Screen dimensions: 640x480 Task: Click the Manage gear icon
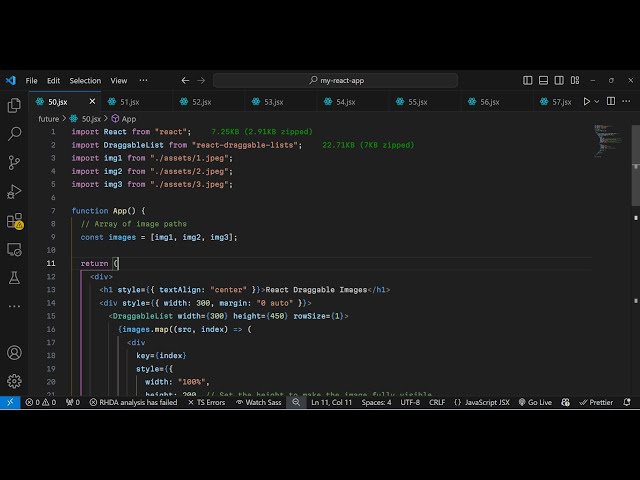click(x=14, y=381)
